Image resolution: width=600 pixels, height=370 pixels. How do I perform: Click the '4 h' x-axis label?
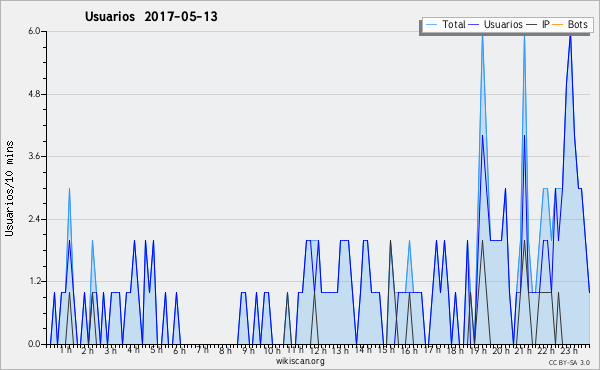coord(134,350)
